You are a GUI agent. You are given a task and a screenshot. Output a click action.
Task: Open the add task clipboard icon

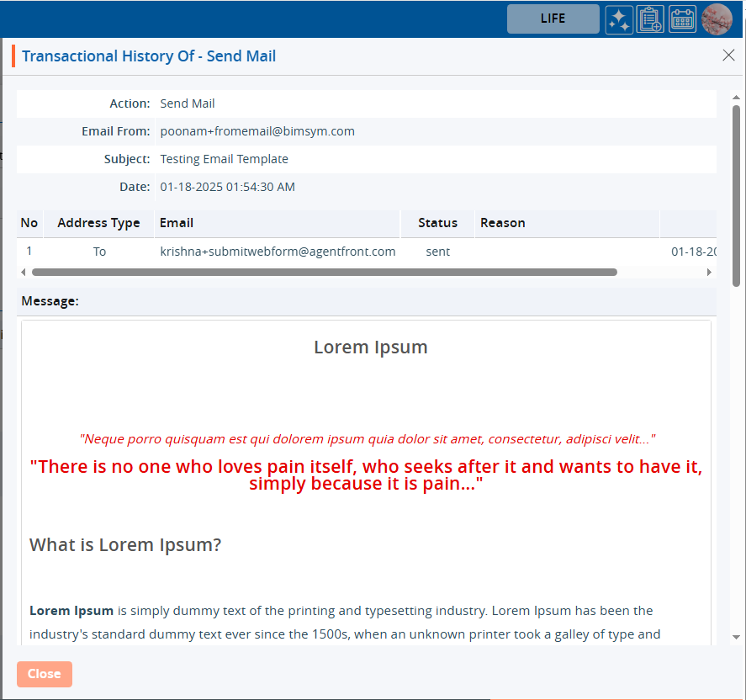650,19
